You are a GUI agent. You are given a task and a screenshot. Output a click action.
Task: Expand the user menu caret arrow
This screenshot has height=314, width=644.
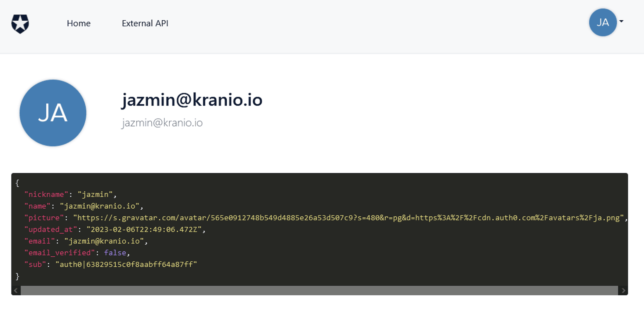pos(621,22)
